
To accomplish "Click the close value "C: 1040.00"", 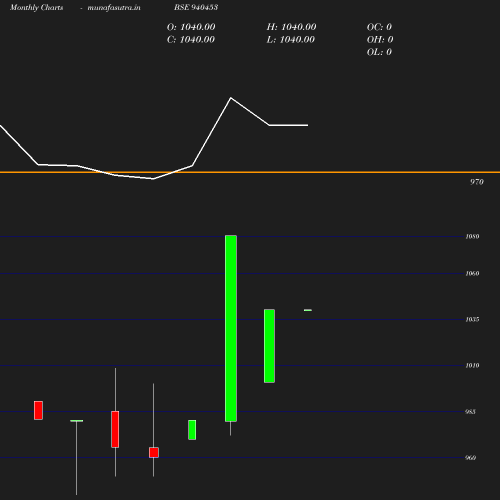I will tap(191, 40).
